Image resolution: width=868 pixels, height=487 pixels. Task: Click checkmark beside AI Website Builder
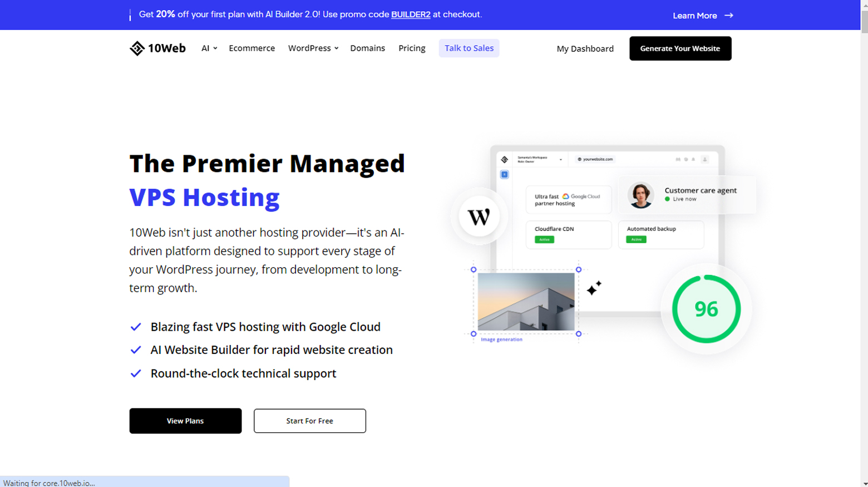[136, 350]
